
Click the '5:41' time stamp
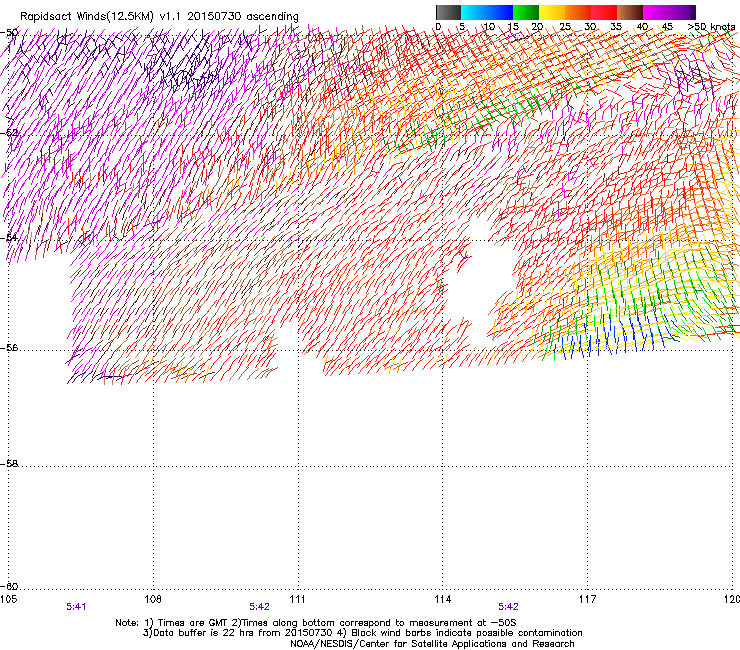[76, 607]
